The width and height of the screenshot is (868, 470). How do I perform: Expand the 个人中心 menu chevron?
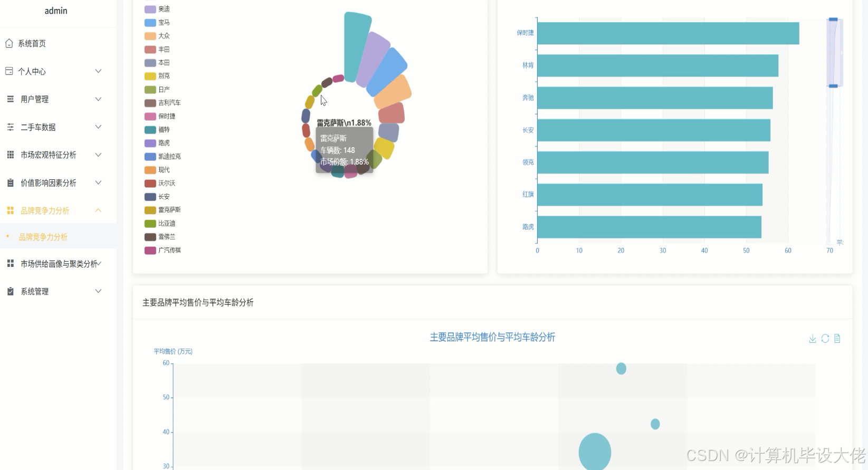[98, 71]
